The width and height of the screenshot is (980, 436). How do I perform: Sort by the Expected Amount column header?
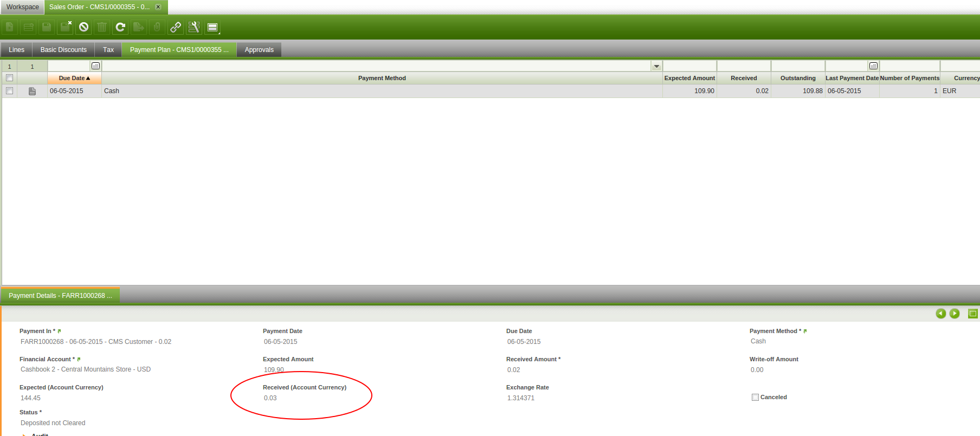pos(689,78)
